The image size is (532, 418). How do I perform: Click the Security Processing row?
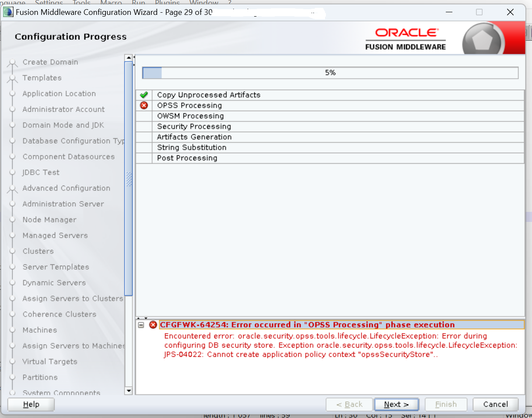(330, 126)
